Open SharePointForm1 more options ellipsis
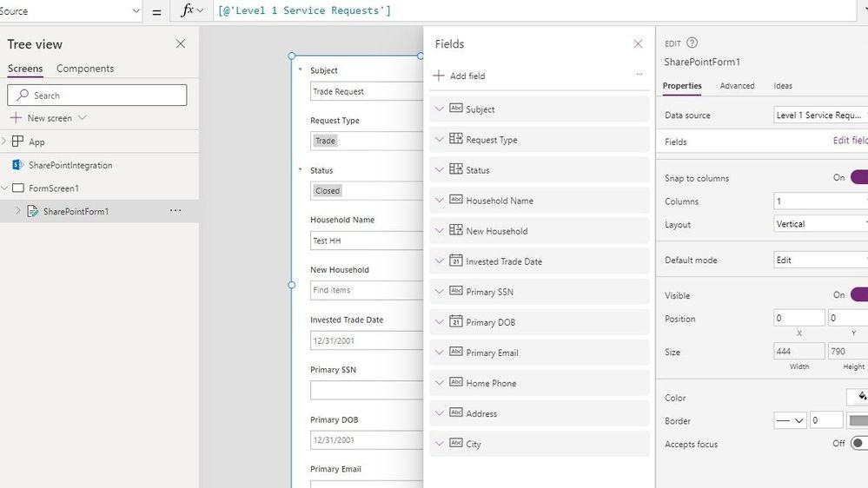 (176, 211)
